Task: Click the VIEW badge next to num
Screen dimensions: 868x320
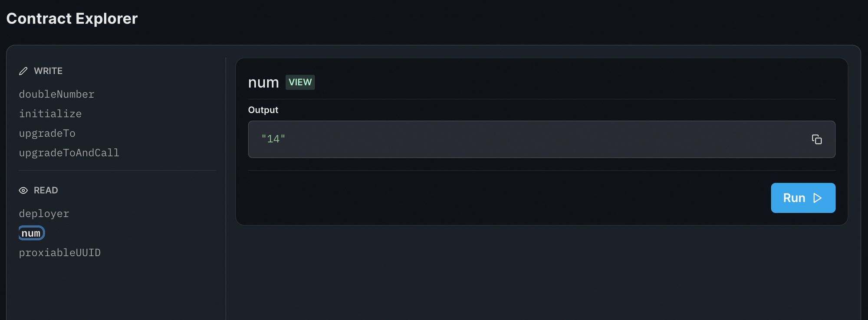Action: 300,82
